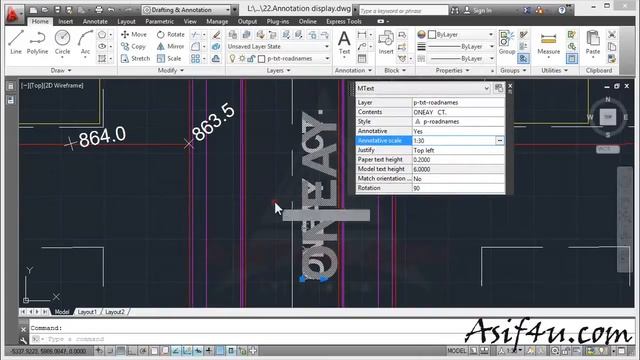Expand the Layers panel
The width and height of the screenshot is (640, 360).
tap(278, 71)
